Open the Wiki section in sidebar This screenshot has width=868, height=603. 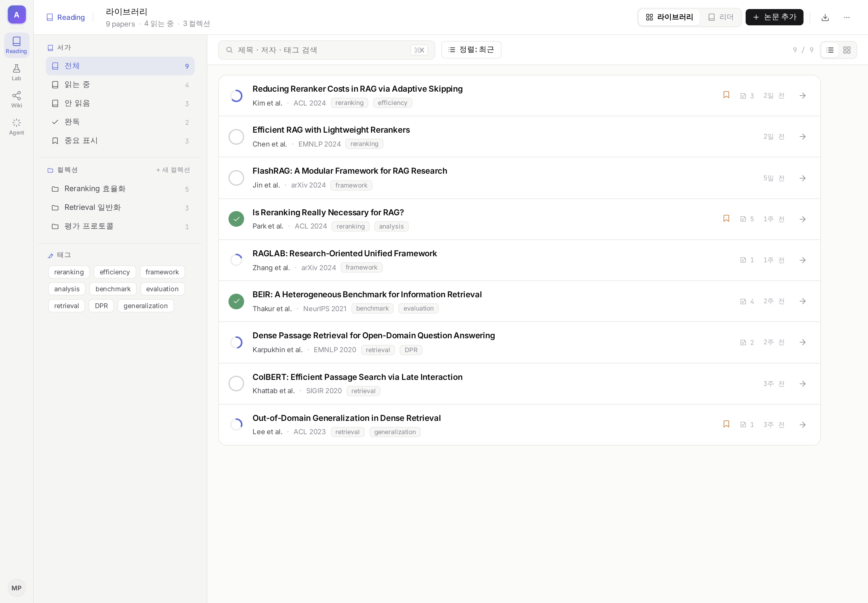point(16,99)
